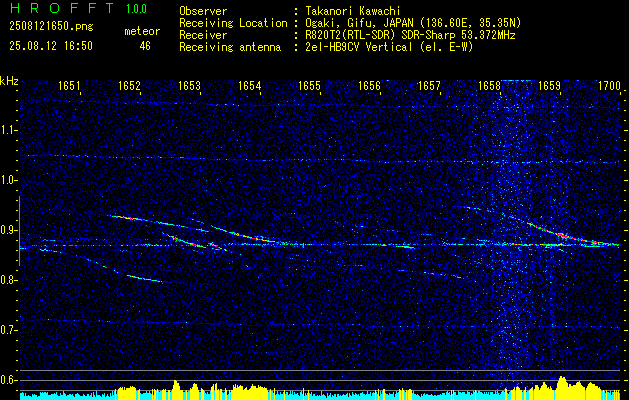Click the 1651 time marker
This screenshot has height=400, width=629.
pos(69,85)
